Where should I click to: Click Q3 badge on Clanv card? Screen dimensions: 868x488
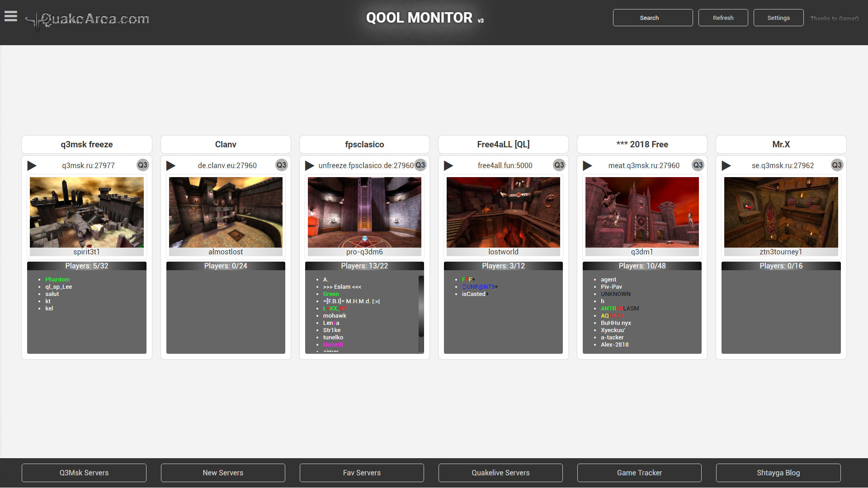point(281,165)
